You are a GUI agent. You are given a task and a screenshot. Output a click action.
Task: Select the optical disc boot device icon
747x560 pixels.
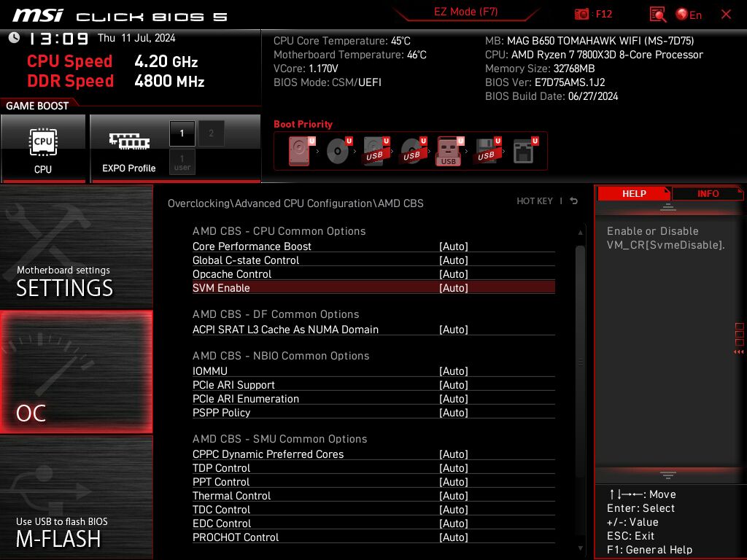[338, 151]
